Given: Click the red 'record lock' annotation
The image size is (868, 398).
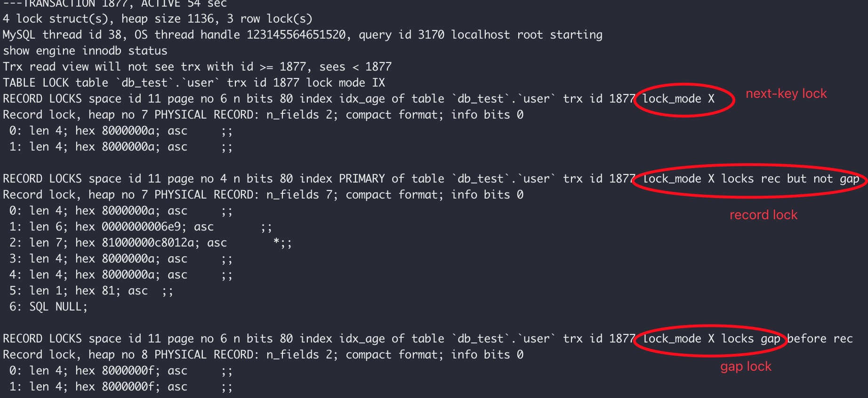Looking at the screenshot, I should [764, 215].
